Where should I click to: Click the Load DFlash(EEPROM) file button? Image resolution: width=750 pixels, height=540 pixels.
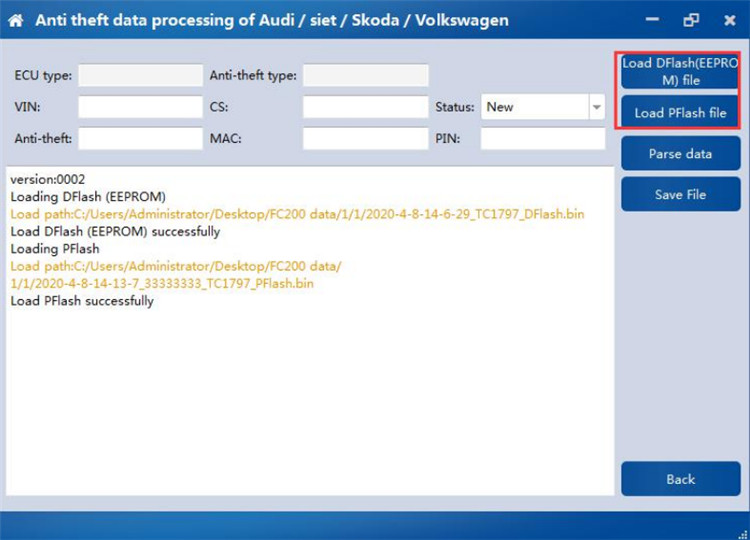[x=680, y=72]
